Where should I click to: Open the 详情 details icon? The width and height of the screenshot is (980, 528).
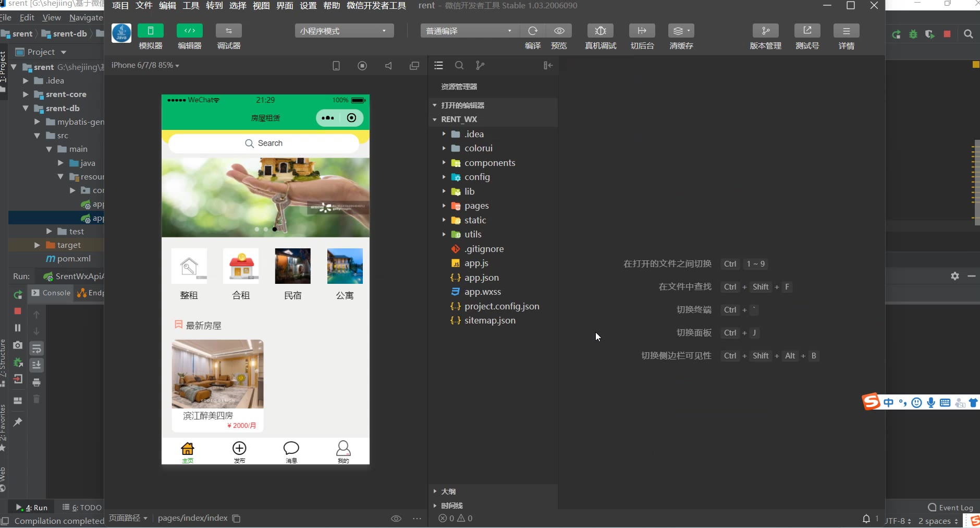846,31
